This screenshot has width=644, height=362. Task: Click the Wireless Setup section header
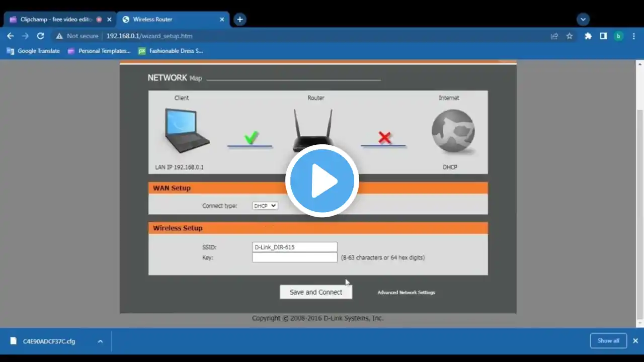[318, 228]
